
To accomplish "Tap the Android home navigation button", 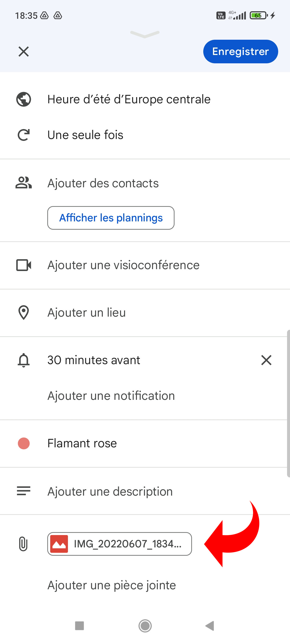I will (145, 626).
